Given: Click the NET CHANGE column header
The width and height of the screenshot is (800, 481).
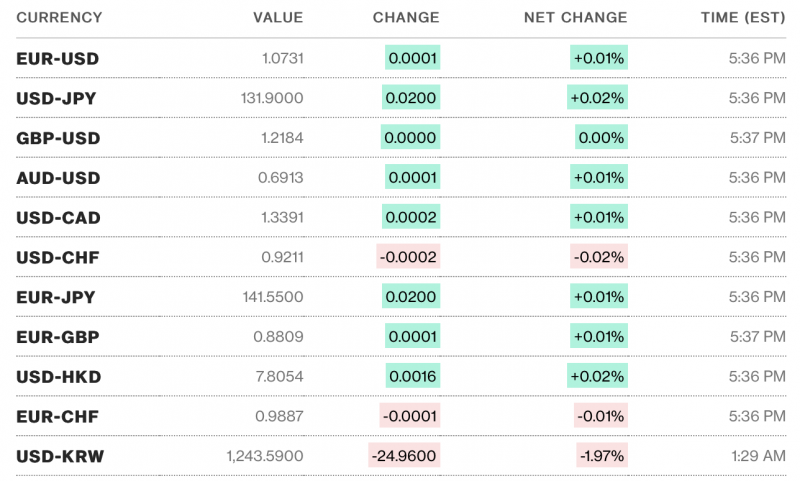Looking at the screenshot, I should [x=575, y=18].
